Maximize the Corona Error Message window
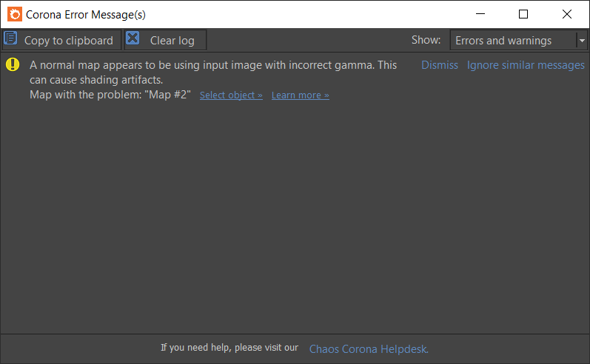The image size is (590, 364). tap(523, 14)
